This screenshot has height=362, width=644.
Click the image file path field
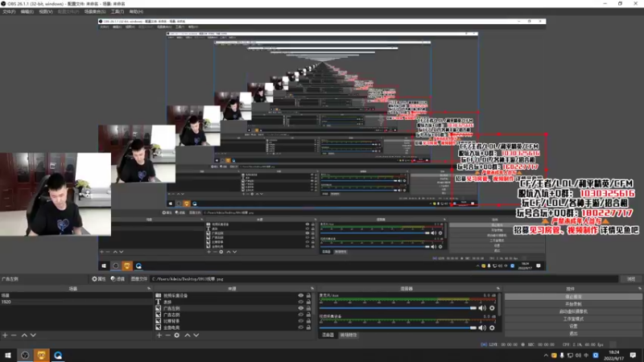pyautogui.click(x=384, y=279)
